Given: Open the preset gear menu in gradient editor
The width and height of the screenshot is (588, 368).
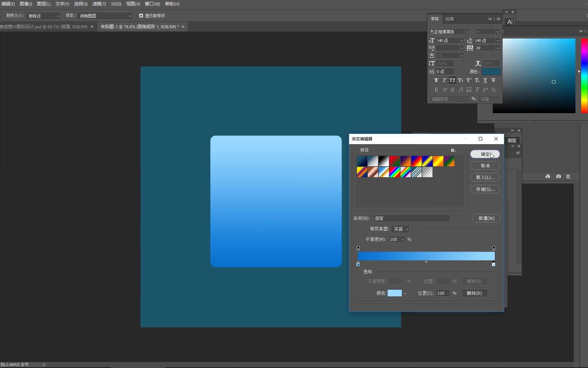Looking at the screenshot, I should [453, 150].
